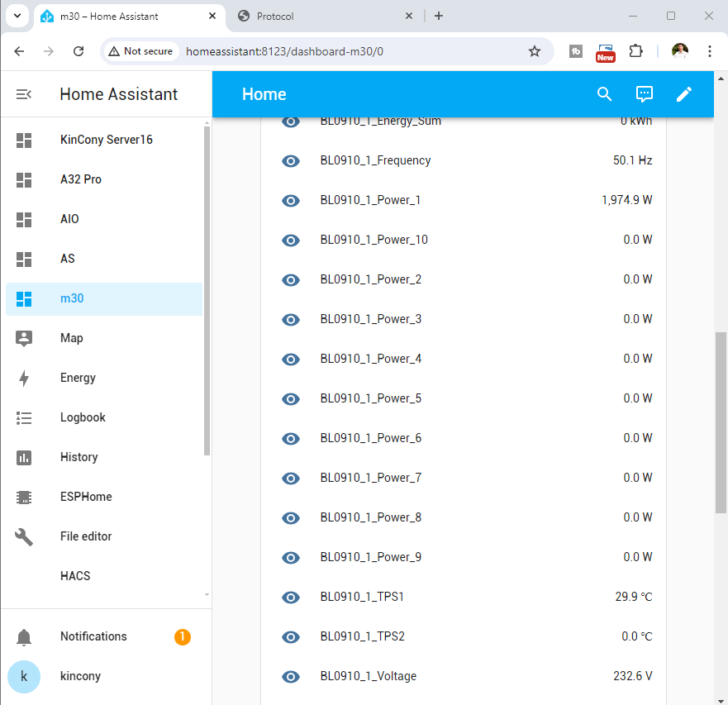Open the History chart icon
Viewport: 728px width, 705px height.
24,457
